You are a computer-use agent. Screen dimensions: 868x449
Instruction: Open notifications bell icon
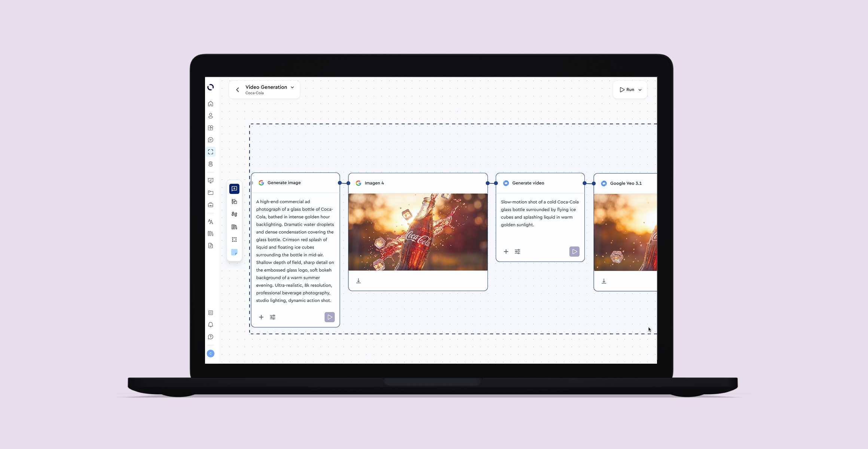(211, 325)
